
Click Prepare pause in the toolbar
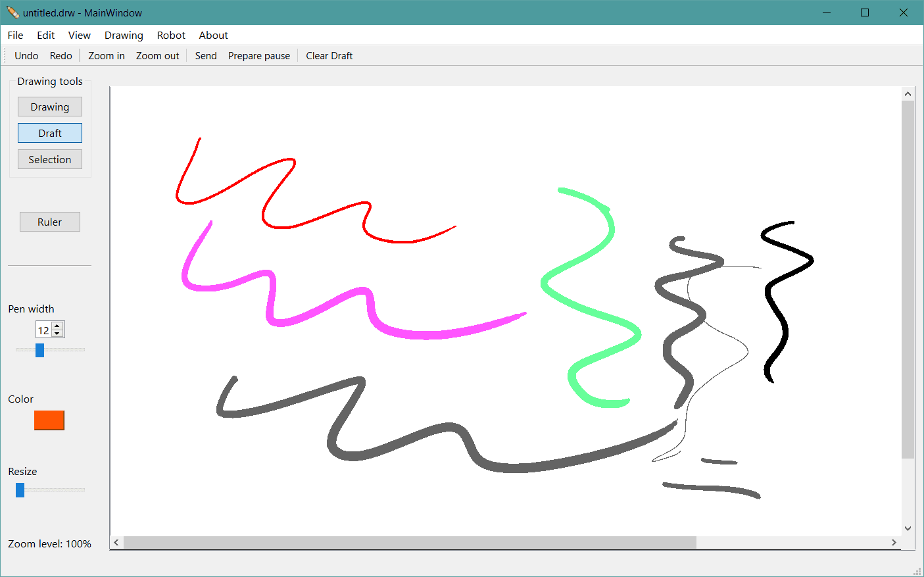click(x=259, y=56)
